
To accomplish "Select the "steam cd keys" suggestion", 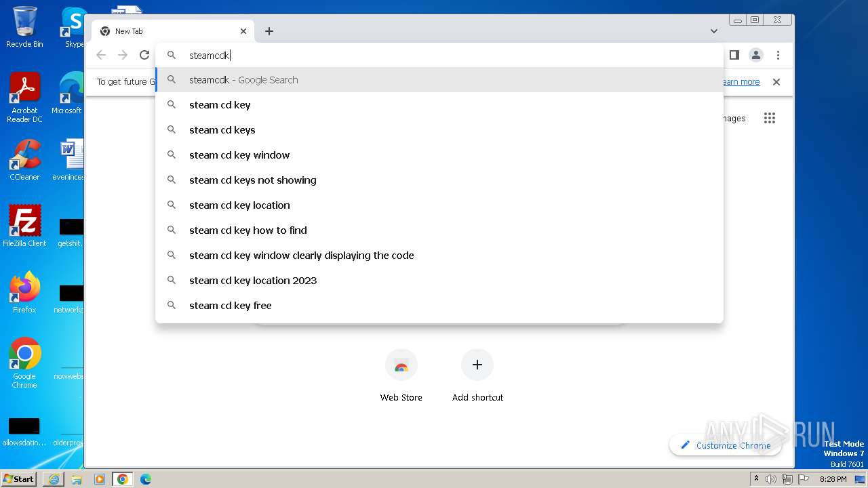I will pos(439,130).
